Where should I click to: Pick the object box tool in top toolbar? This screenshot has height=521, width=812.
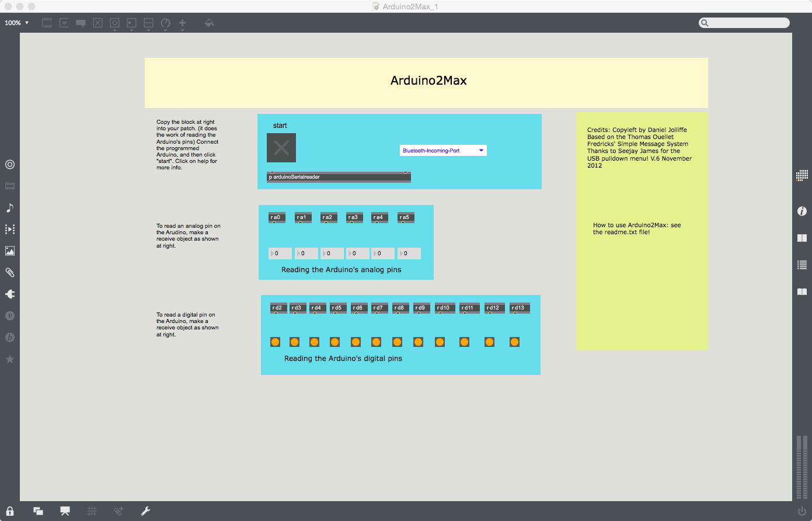point(47,23)
